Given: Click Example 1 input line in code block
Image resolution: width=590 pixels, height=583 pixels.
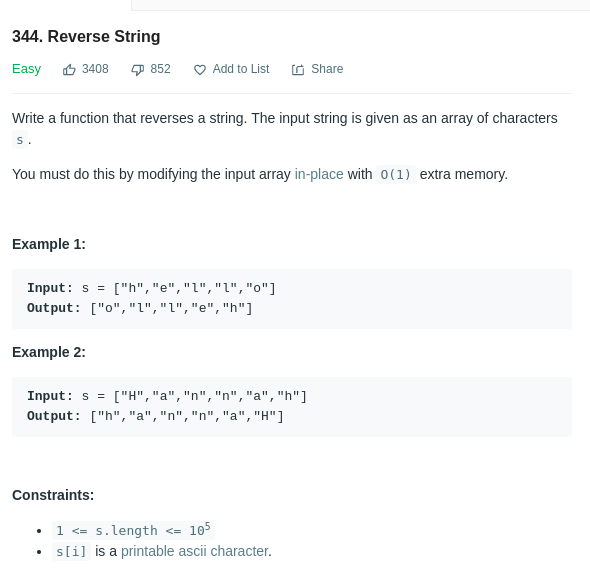Looking at the screenshot, I should pyautogui.click(x=151, y=288).
